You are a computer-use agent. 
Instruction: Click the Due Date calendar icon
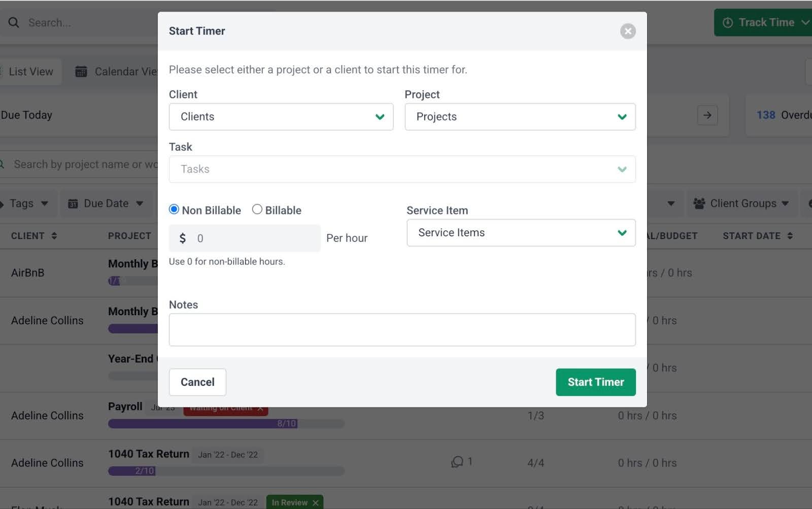pyautogui.click(x=73, y=203)
